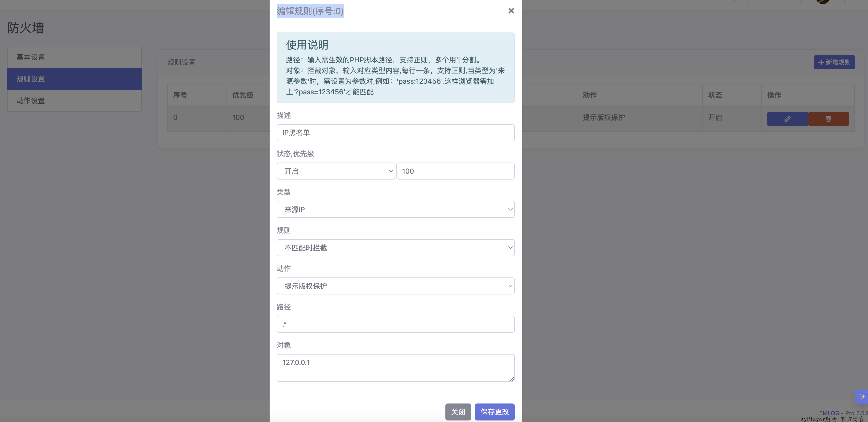
Task: Click the sparkle icon at bottom right
Action: [862, 396]
